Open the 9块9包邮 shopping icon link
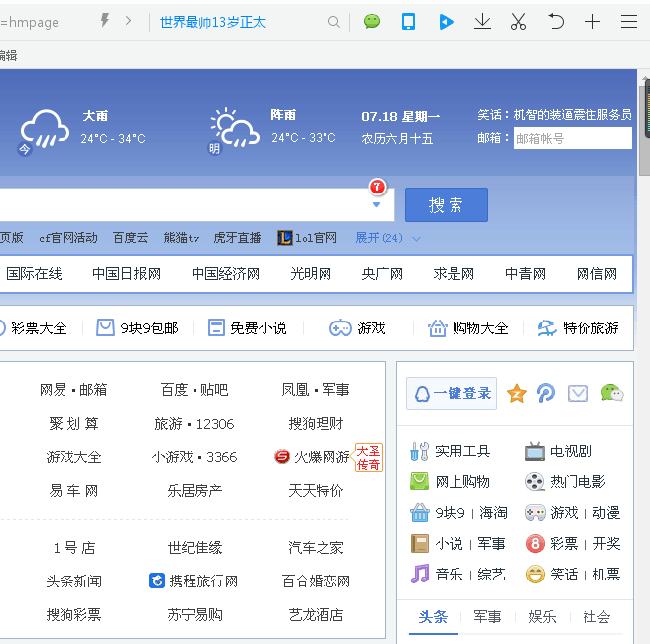The image size is (650, 644). click(x=137, y=327)
